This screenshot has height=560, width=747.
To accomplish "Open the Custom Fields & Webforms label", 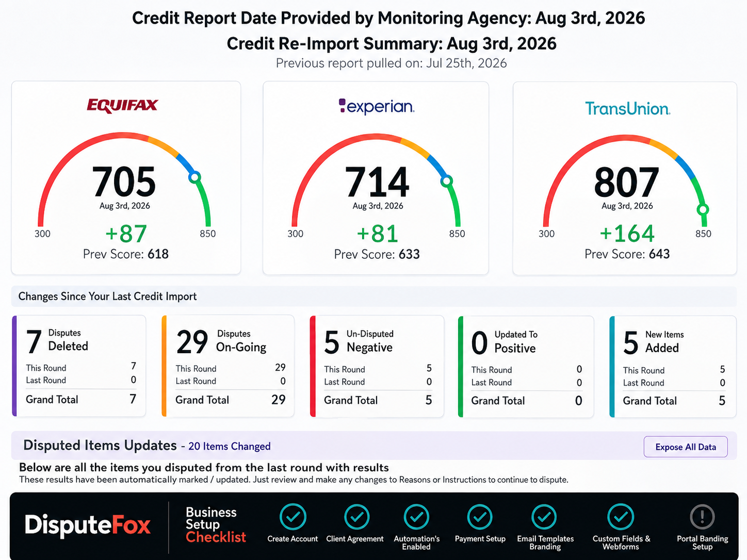I will pos(621,542).
